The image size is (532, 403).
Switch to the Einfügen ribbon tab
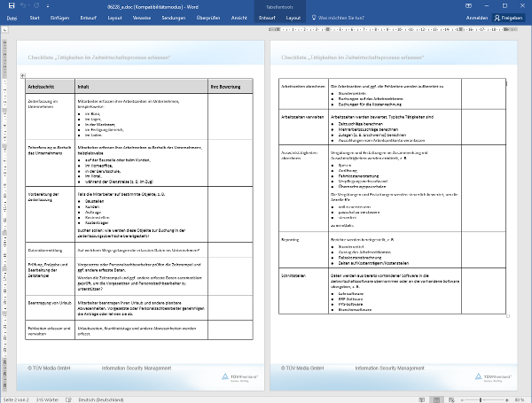click(x=60, y=17)
